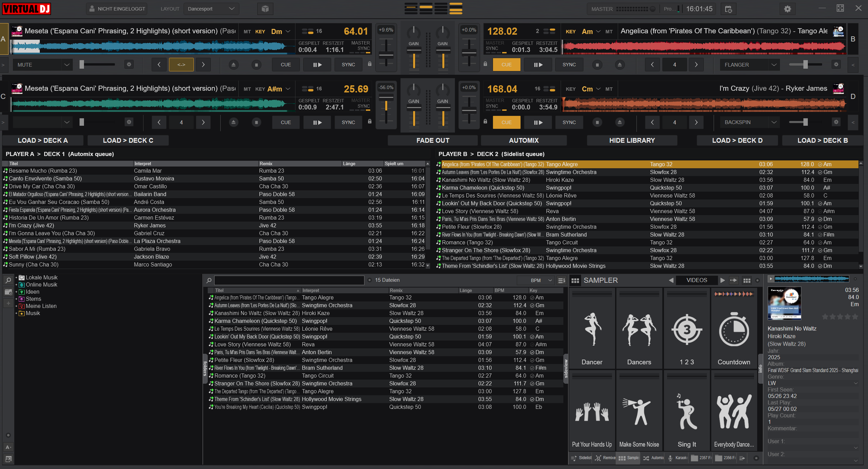Click Deck A effect settings gear
This screenshot has width=868, height=469.
click(129, 64)
